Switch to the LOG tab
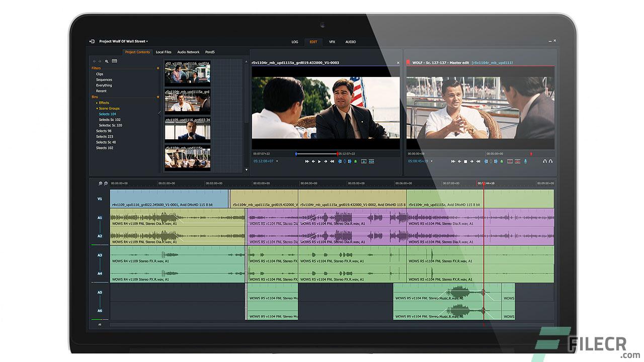The width and height of the screenshot is (644, 362). coord(295,42)
